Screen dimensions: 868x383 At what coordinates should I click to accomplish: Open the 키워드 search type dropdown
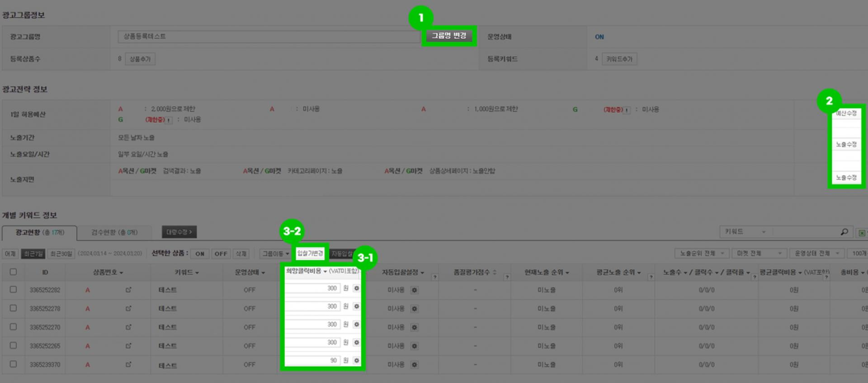point(745,232)
